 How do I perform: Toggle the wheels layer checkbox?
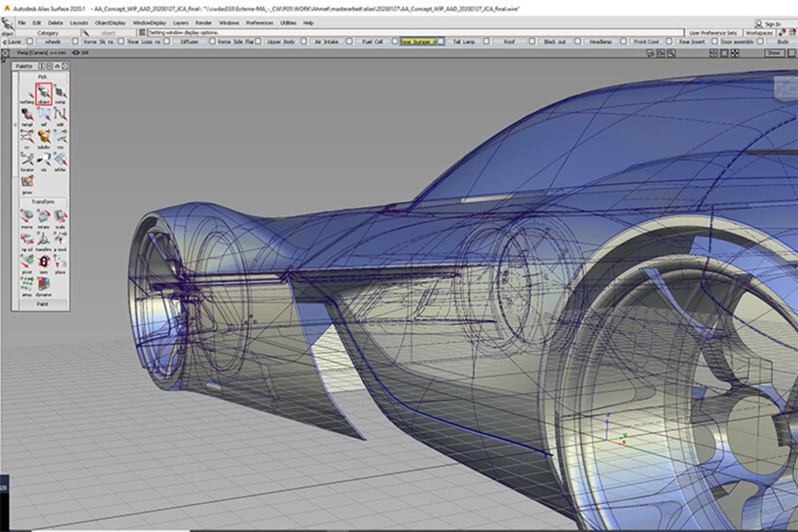click(75, 42)
